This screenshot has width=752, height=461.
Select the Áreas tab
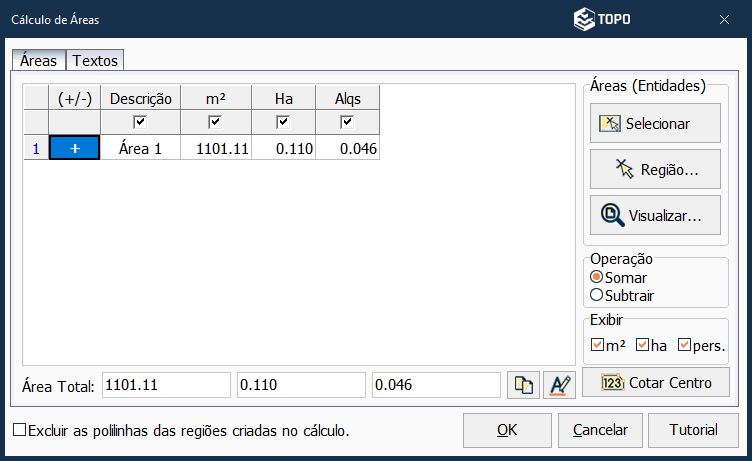coord(38,61)
